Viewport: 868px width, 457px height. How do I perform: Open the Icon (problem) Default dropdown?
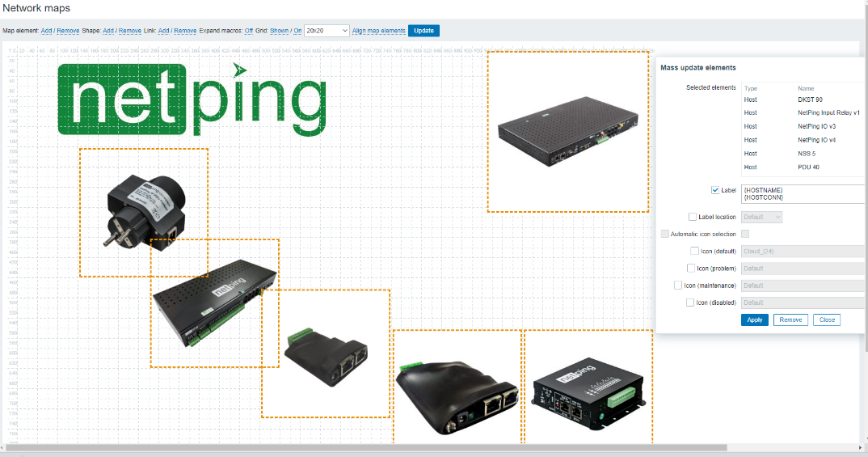[x=803, y=269]
